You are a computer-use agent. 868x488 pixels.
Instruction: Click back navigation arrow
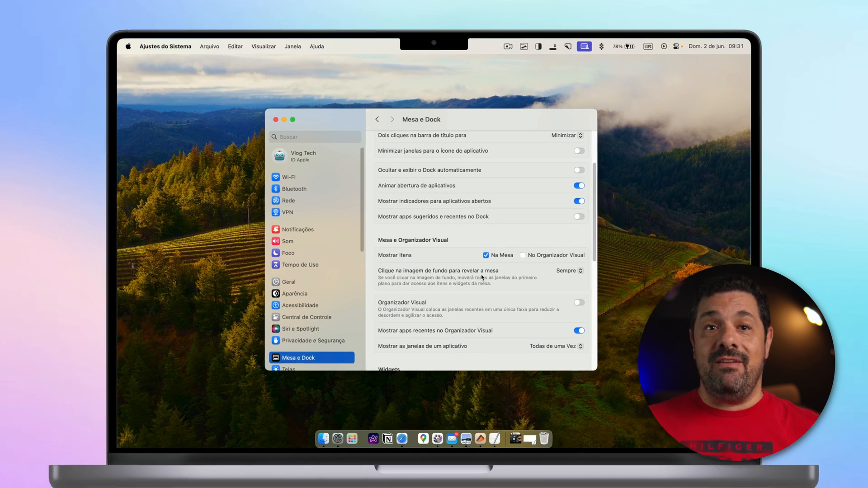377,119
